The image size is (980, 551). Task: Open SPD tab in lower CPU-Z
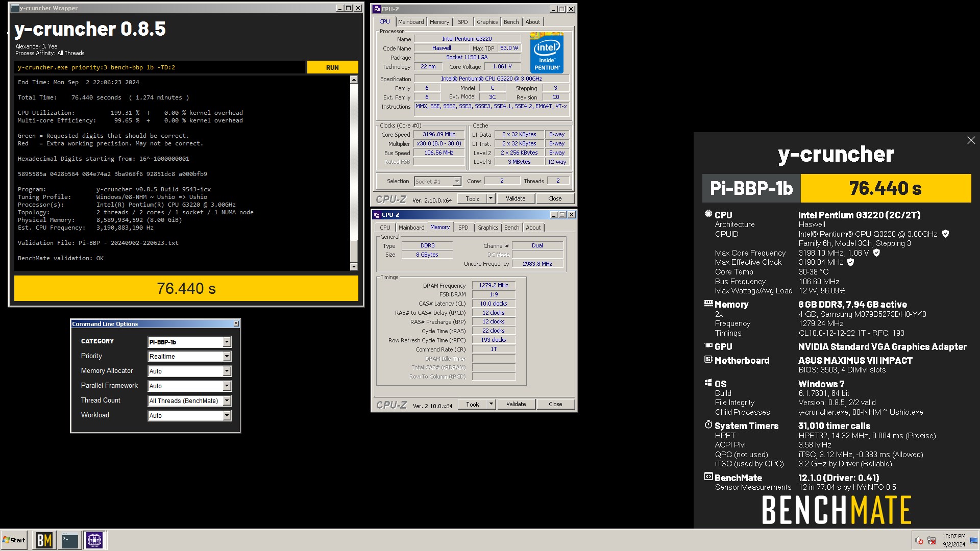click(463, 228)
